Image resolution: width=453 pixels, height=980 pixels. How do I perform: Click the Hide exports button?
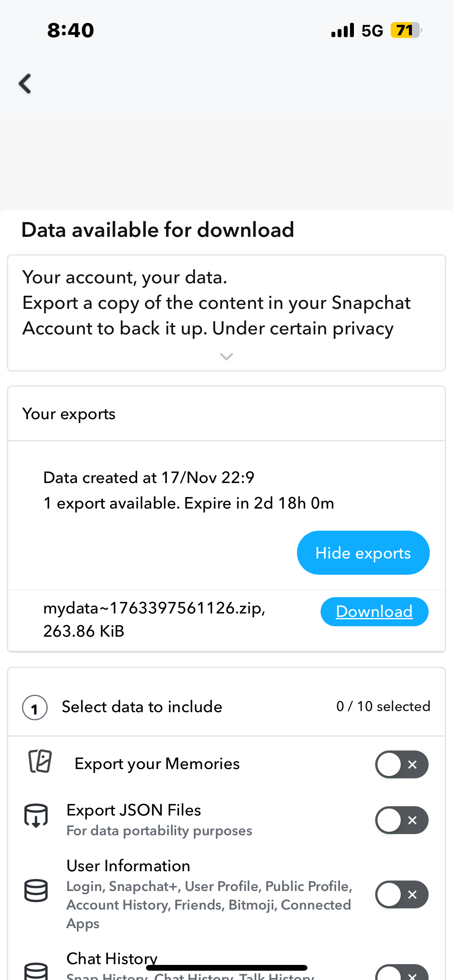[363, 553]
